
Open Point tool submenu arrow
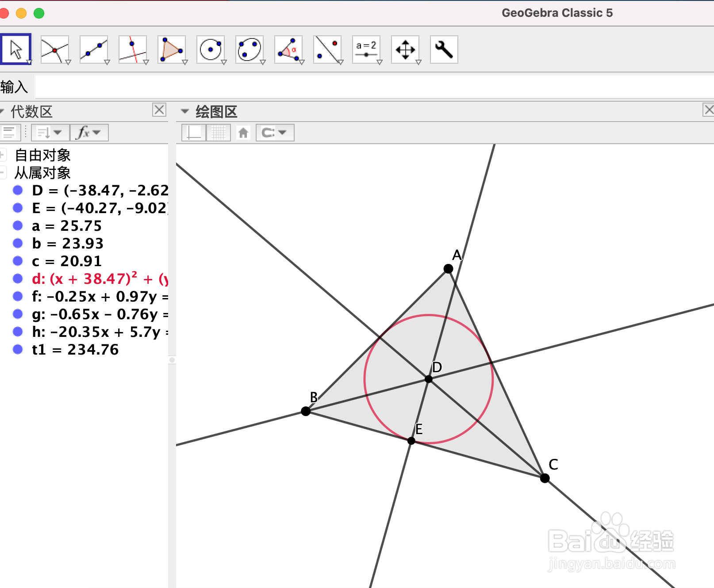68,62
